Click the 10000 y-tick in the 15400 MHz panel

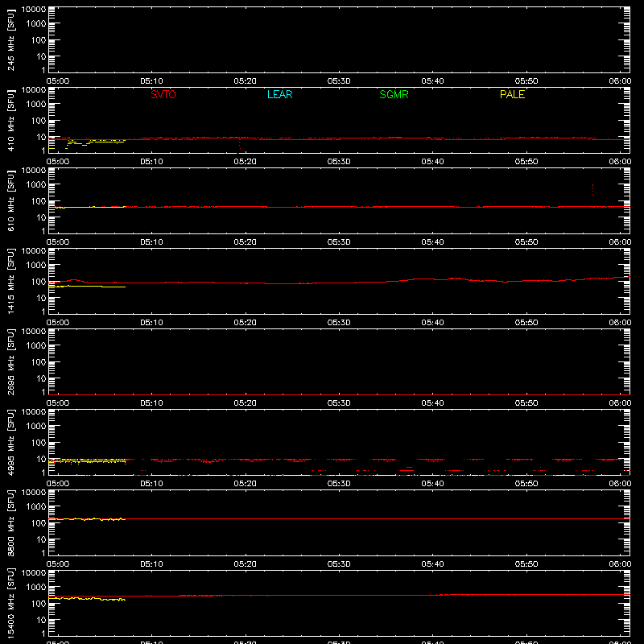[x=34, y=573]
